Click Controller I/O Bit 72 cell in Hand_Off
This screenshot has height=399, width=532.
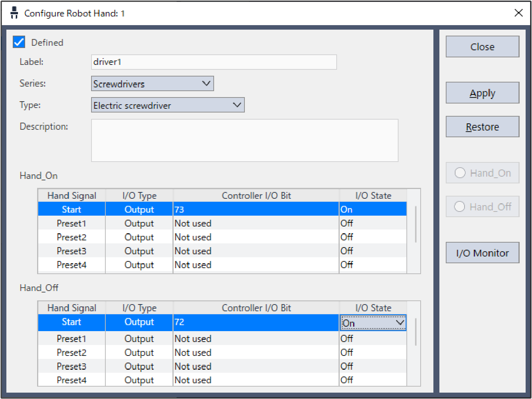256,322
